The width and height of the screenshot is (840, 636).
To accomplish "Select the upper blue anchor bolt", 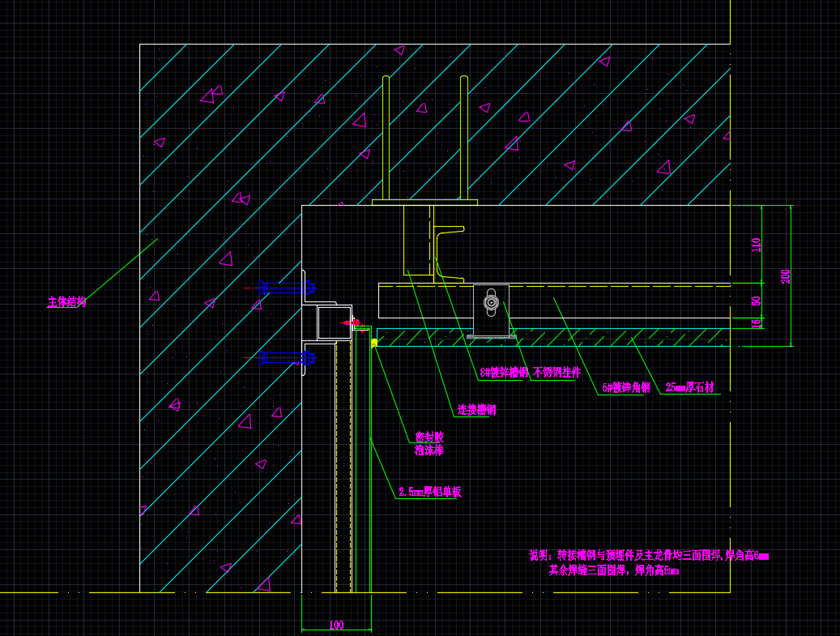I will click(262, 288).
